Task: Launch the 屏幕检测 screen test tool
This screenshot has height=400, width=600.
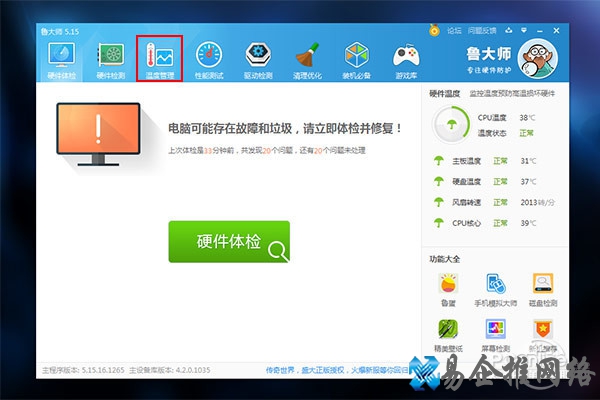Action: [495, 334]
